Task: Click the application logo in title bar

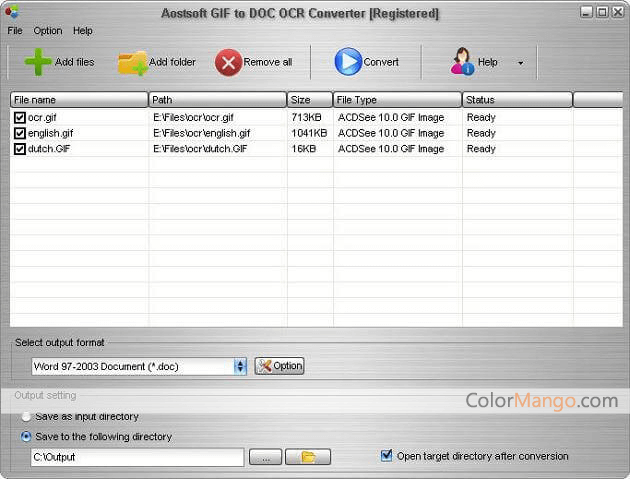Action: (x=12, y=12)
